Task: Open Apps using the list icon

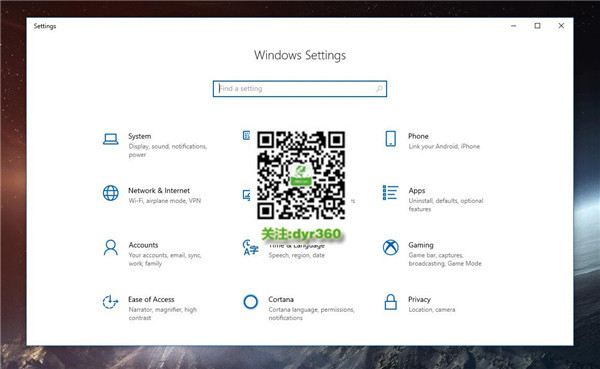Action: click(x=391, y=193)
